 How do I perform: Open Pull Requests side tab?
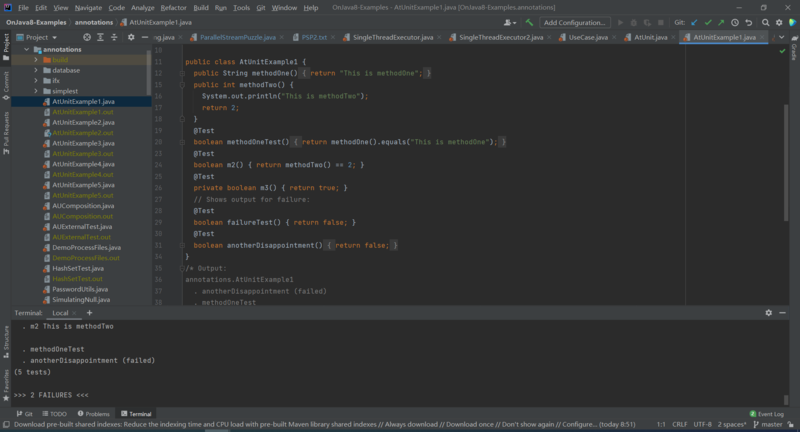tap(6, 134)
